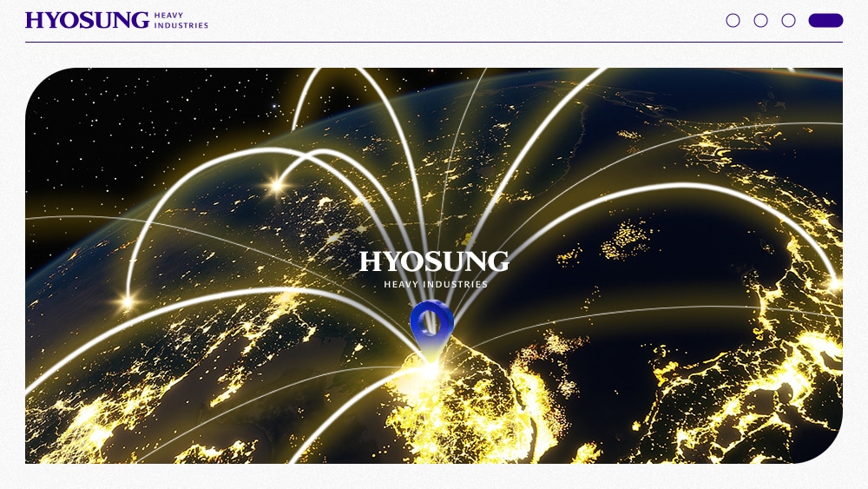Click the blue map location pin

(x=431, y=331)
